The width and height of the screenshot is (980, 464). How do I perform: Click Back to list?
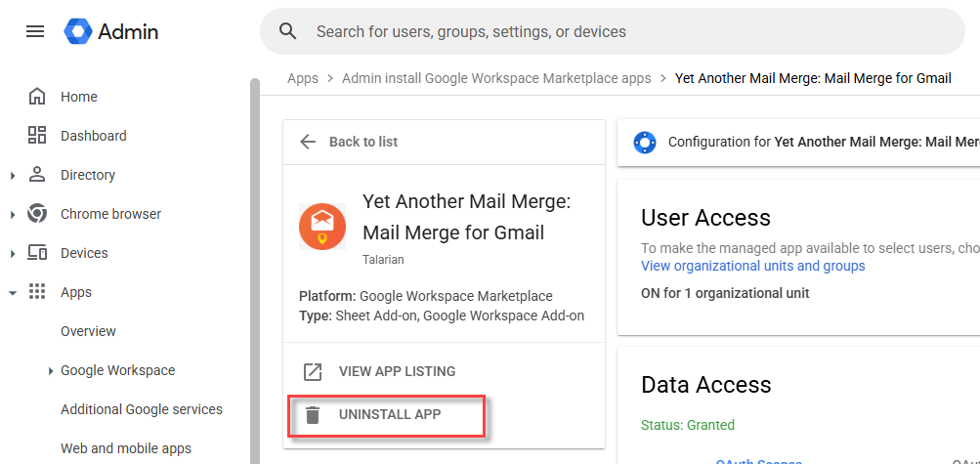tap(363, 142)
